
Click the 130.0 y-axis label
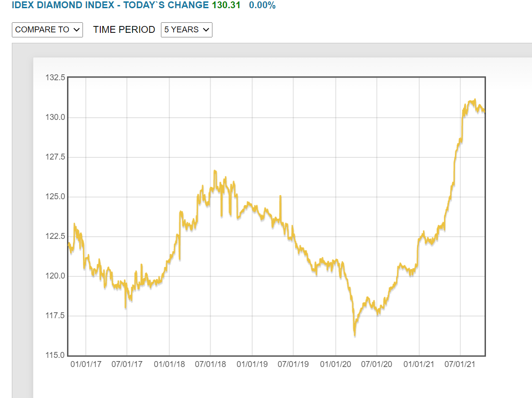tap(55, 118)
